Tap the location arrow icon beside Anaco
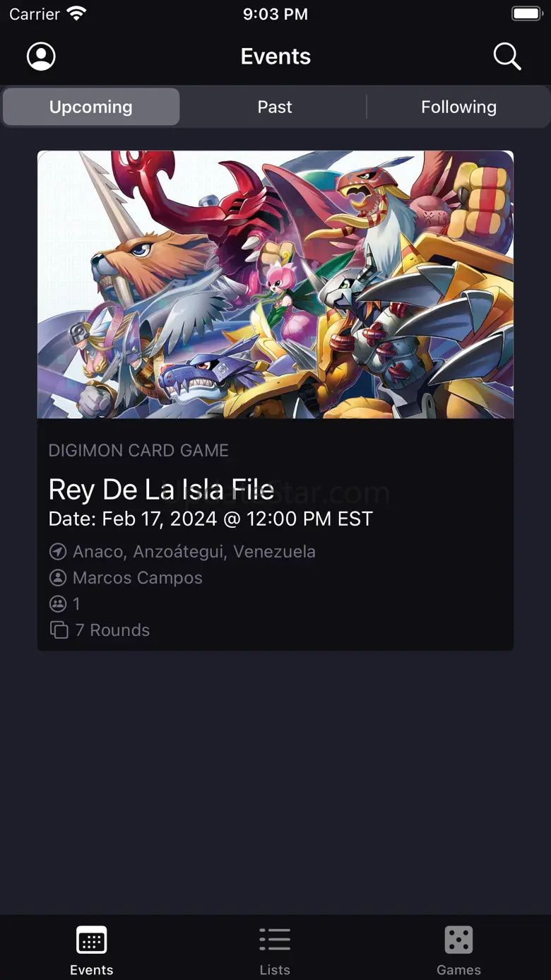The image size is (551, 980). tap(58, 552)
